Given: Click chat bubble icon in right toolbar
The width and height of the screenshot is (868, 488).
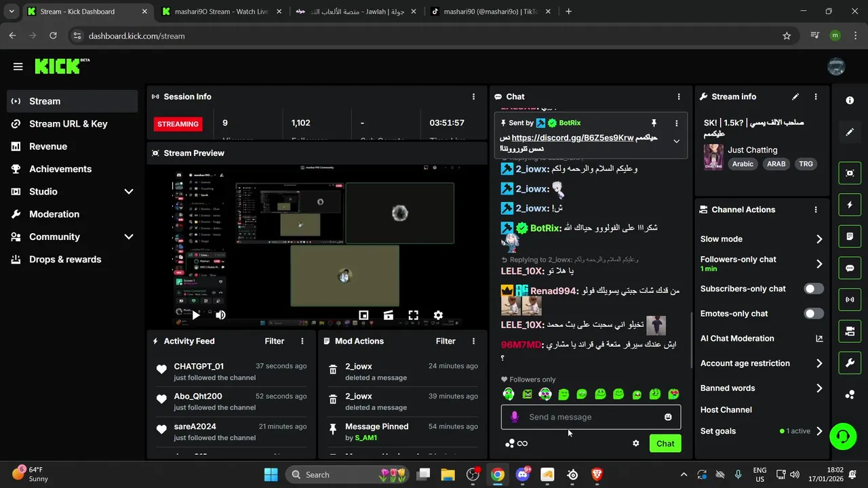Looking at the screenshot, I should point(850,268).
